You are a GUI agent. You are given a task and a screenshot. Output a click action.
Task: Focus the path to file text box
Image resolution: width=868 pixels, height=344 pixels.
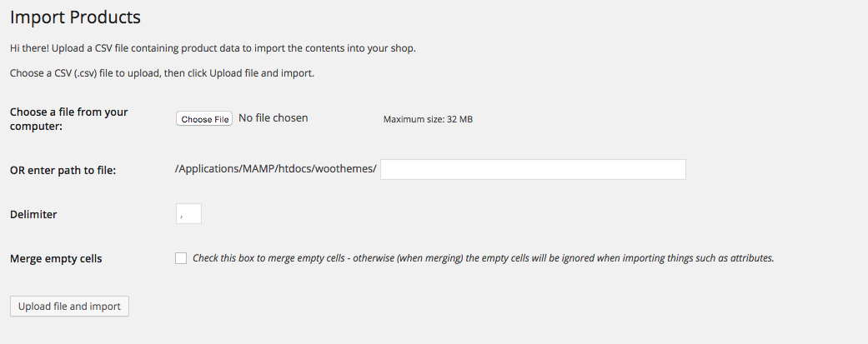(533, 170)
